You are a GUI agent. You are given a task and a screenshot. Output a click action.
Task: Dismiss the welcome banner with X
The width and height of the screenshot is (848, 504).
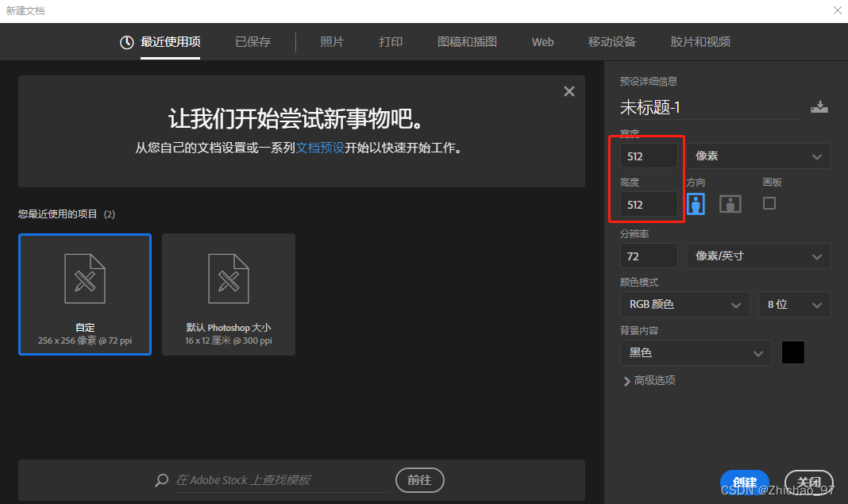click(569, 91)
